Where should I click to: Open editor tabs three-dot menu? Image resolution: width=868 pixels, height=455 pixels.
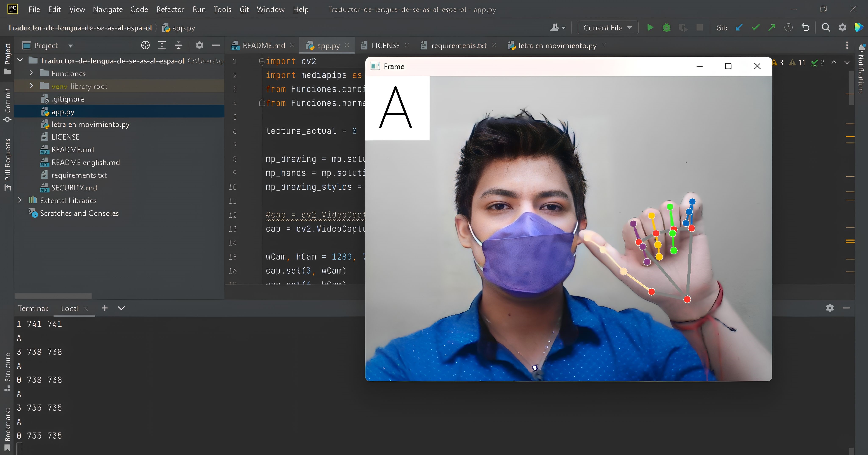click(x=847, y=45)
